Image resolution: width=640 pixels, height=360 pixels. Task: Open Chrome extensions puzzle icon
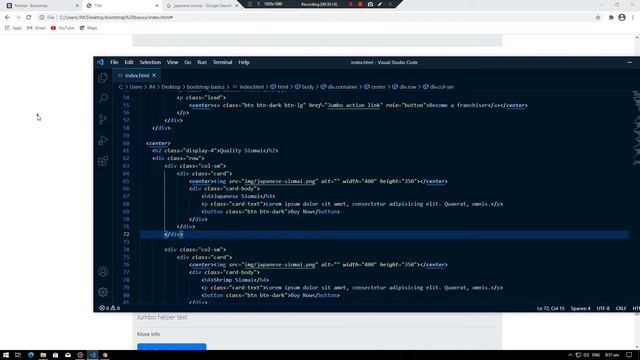[611, 18]
